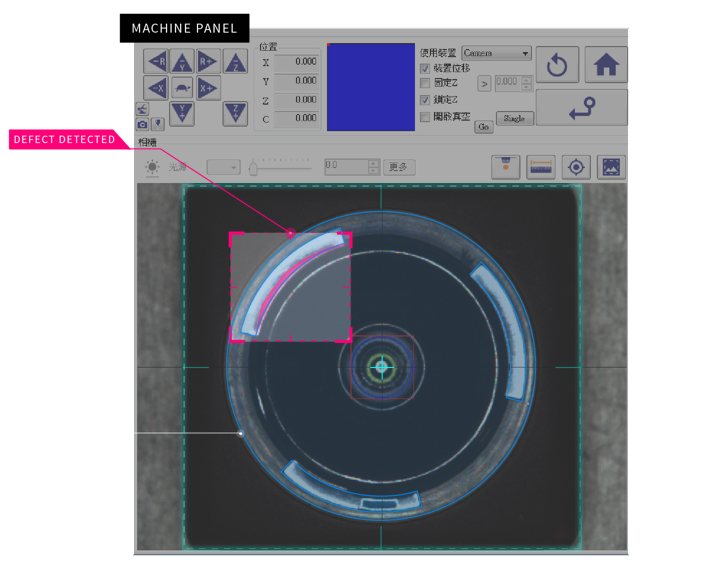The height and width of the screenshot is (572, 720).
Task: Click the light intensity slider handle
Action: [x=254, y=169]
